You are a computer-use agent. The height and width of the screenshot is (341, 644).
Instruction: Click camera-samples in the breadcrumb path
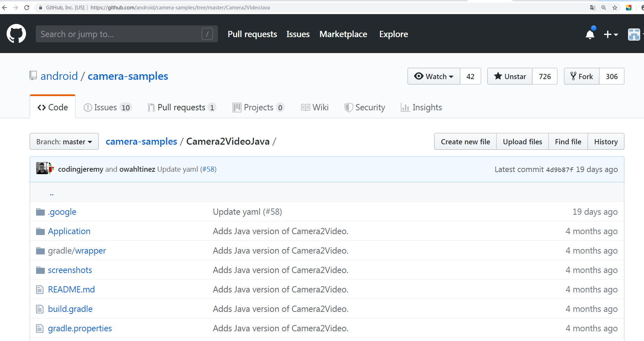(142, 142)
